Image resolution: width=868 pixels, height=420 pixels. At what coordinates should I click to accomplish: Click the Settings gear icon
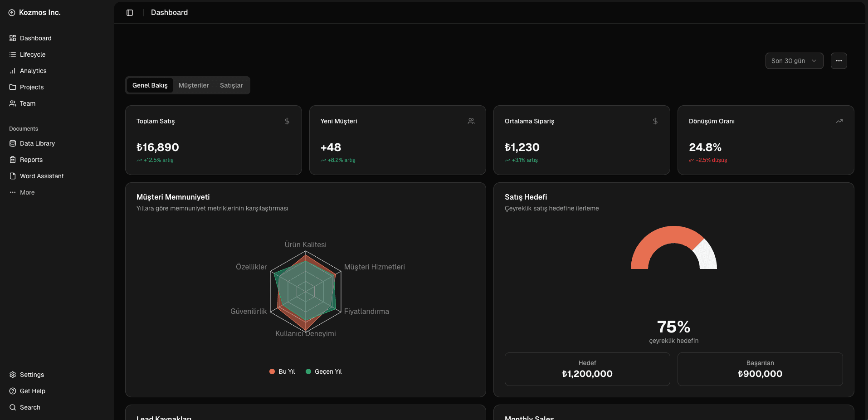(13, 375)
